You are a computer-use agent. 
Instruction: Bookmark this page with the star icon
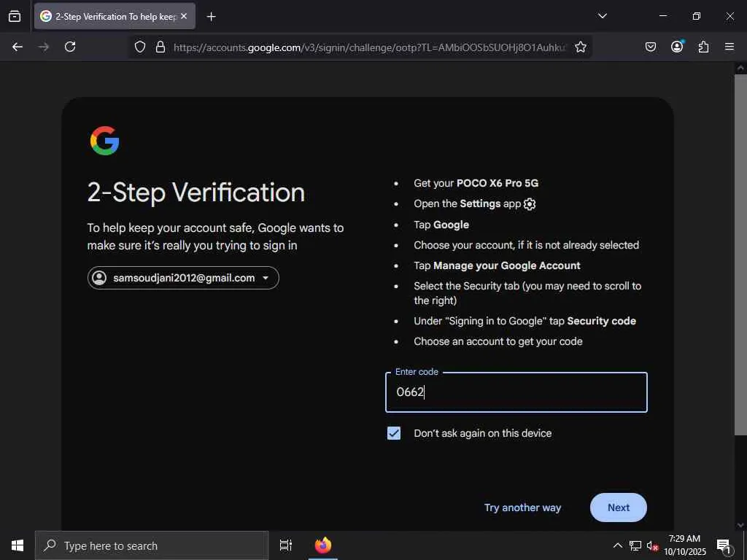coord(581,47)
